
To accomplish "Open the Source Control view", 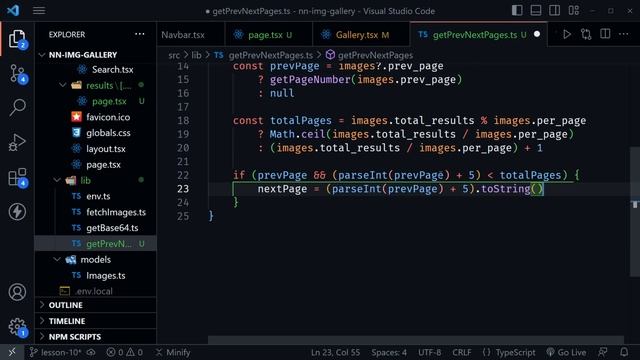I will pos(17,74).
